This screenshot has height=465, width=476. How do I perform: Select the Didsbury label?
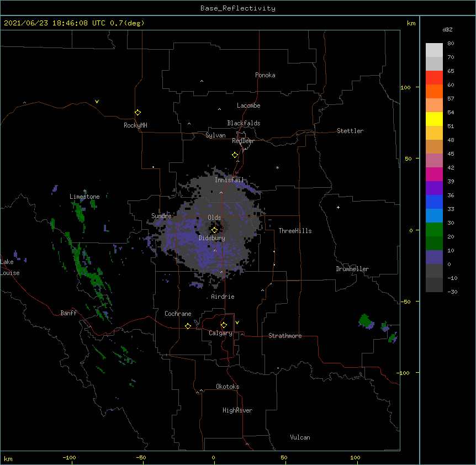tap(212, 238)
